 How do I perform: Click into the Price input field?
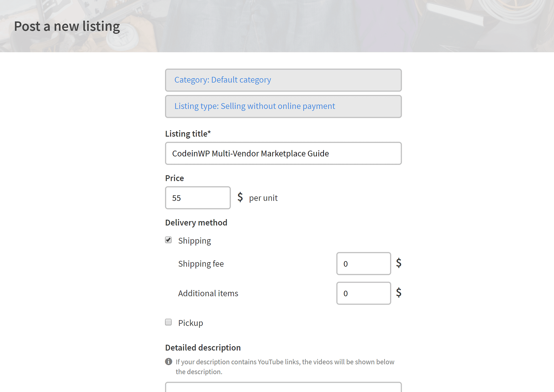pos(198,198)
